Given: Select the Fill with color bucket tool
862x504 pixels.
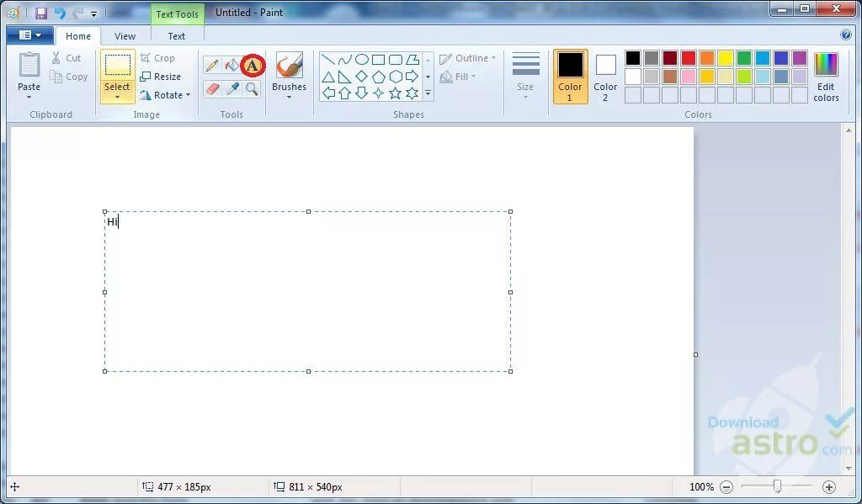Looking at the screenshot, I should click(x=232, y=66).
